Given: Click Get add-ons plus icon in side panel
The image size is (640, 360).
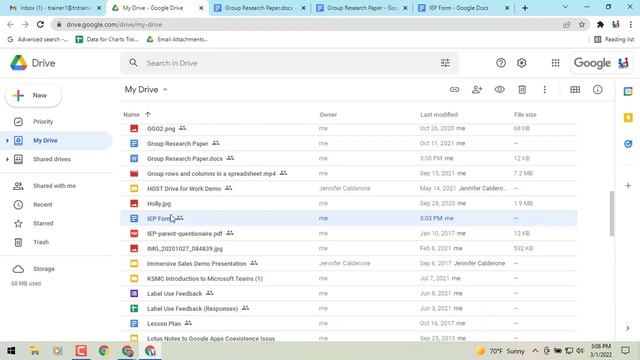Looking at the screenshot, I should coord(628,186).
